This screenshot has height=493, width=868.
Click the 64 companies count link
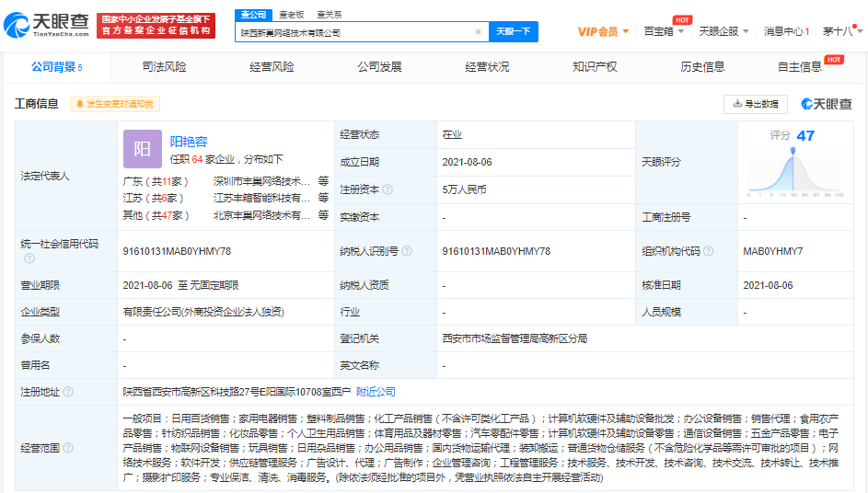coord(197,159)
